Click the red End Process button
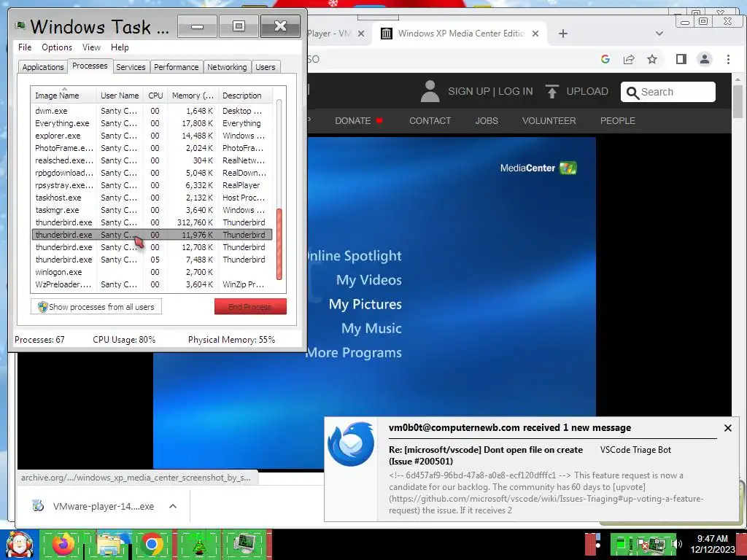This screenshot has height=560, width=747. click(x=250, y=307)
